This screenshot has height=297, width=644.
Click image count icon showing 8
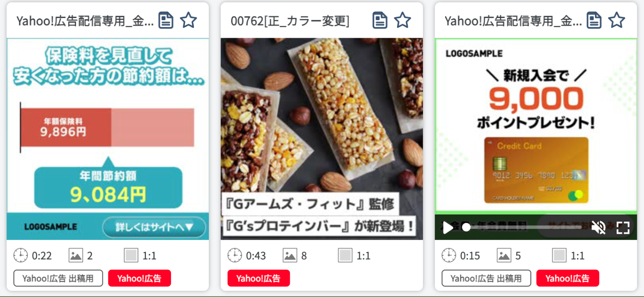tap(290, 256)
